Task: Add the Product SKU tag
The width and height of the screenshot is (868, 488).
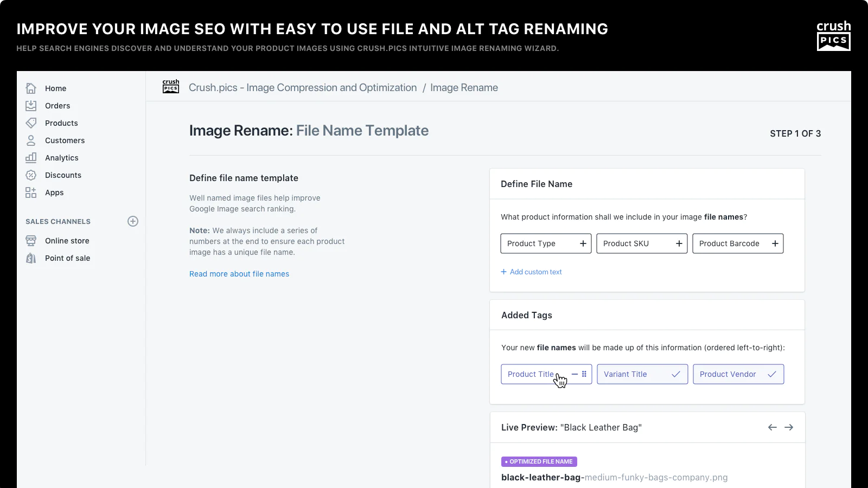Action: (679, 243)
